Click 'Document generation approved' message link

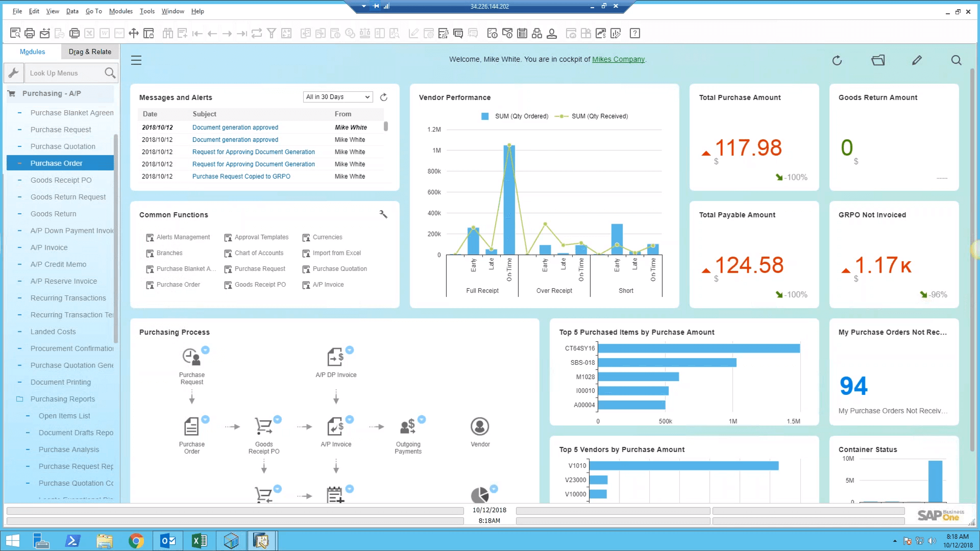point(234,127)
